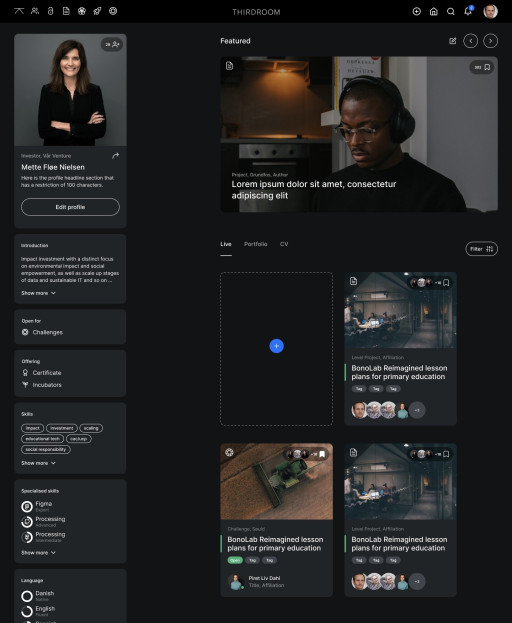The height and width of the screenshot is (623, 512).
Task: Open the Filter button
Action: pyautogui.click(x=481, y=249)
